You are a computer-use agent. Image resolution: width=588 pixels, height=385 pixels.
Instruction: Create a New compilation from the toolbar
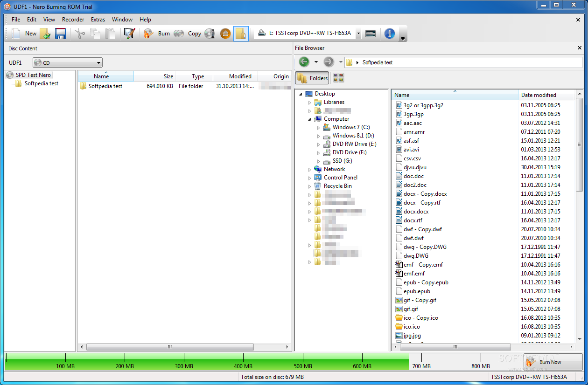point(23,33)
